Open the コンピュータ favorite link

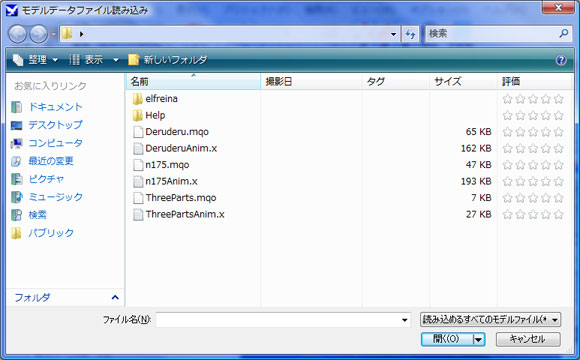point(55,143)
